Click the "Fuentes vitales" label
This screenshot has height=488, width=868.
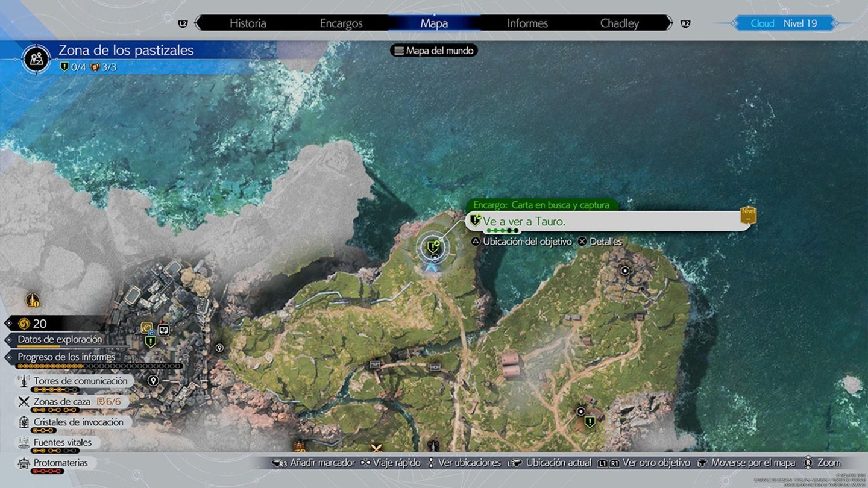[63, 442]
